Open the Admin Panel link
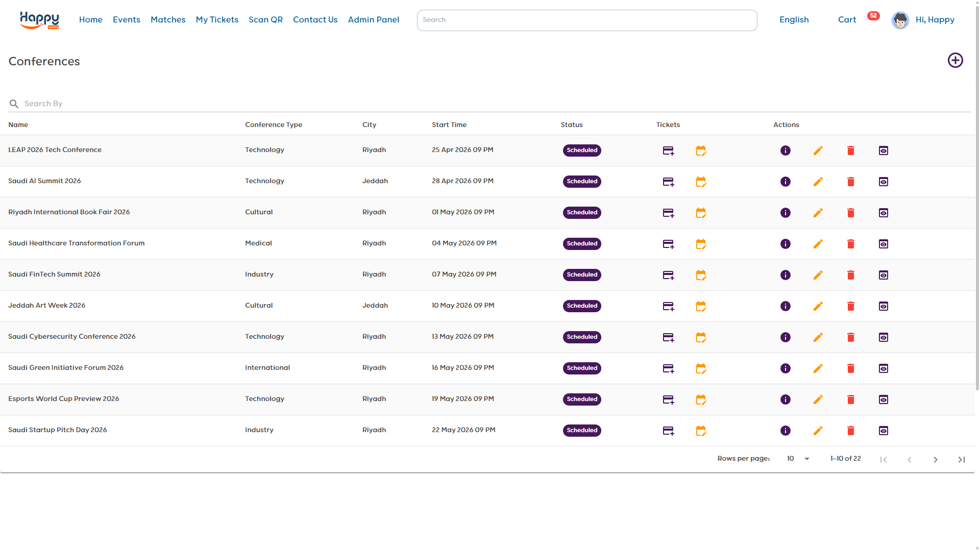Image resolution: width=980 pixels, height=551 pixels. tap(374, 20)
